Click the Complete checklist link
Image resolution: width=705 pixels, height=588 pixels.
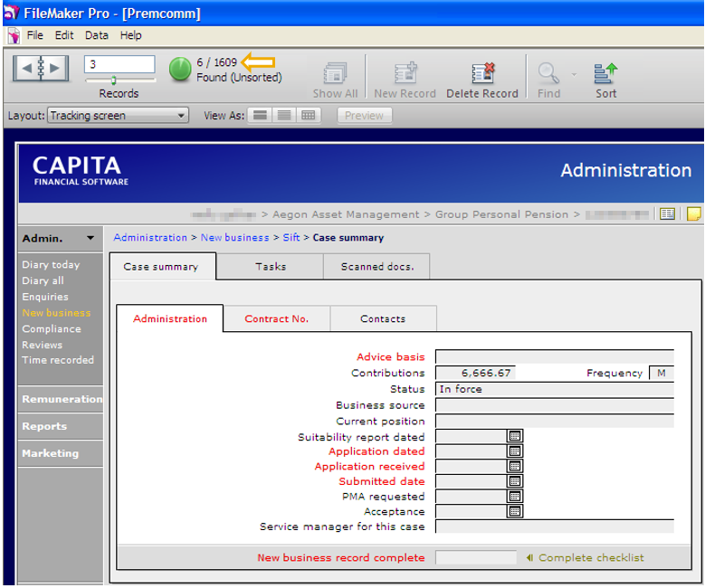pyautogui.click(x=590, y=558)
